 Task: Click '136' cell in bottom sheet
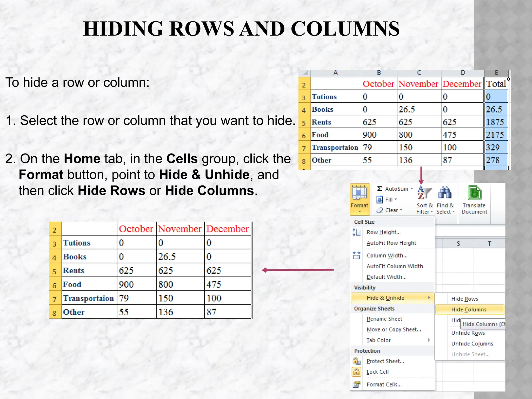(x=180, y=312)
